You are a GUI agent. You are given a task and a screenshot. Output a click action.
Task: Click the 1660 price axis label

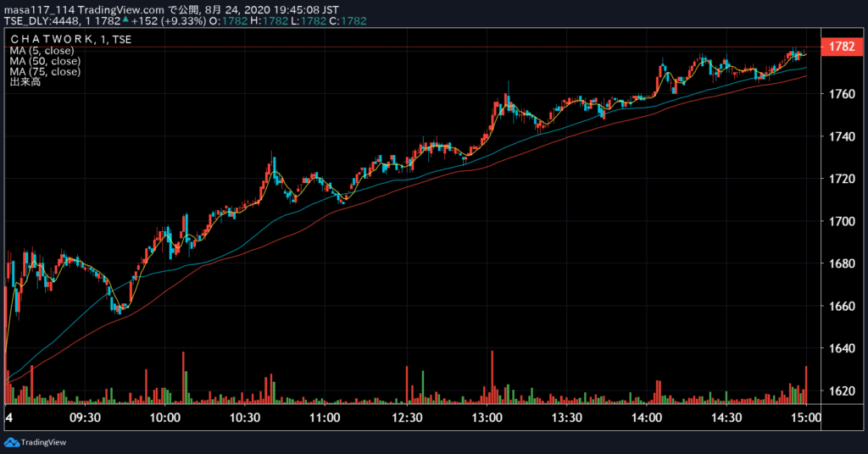point(842,306)
